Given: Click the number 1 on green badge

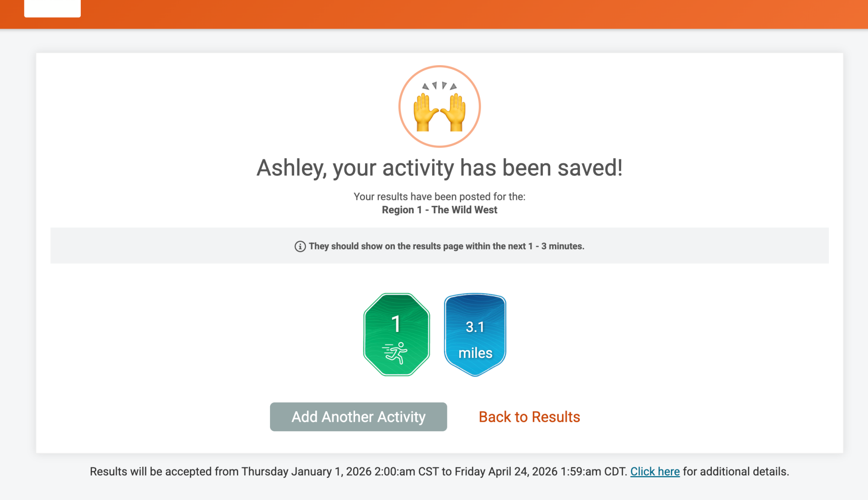Looking at the screenshot, I should 396,324.
